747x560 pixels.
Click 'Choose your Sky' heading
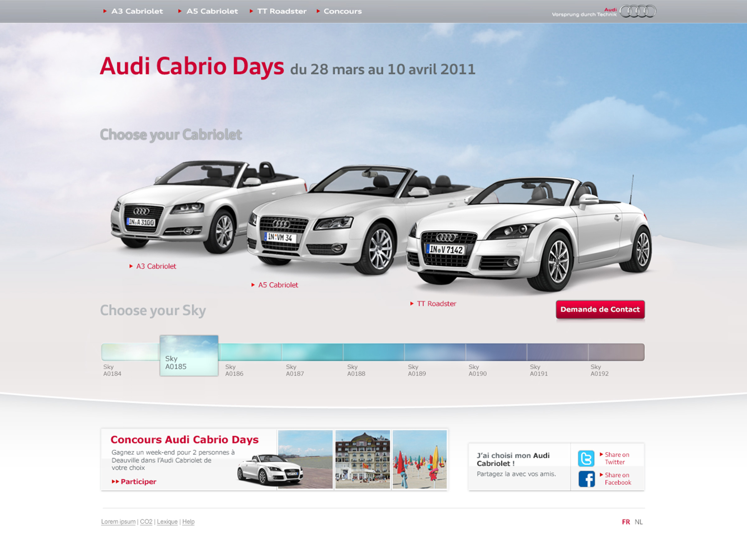153,310
